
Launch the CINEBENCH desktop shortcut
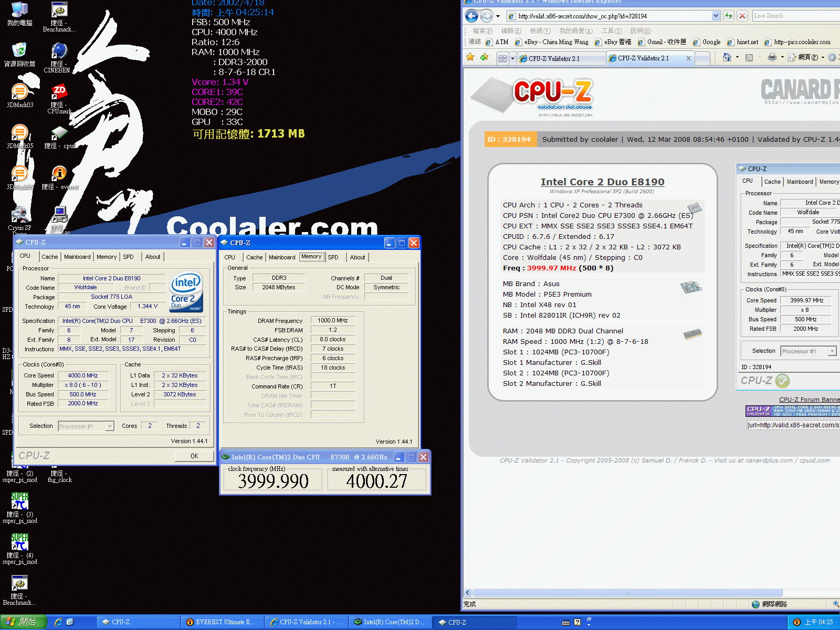(x=59, y=57)
